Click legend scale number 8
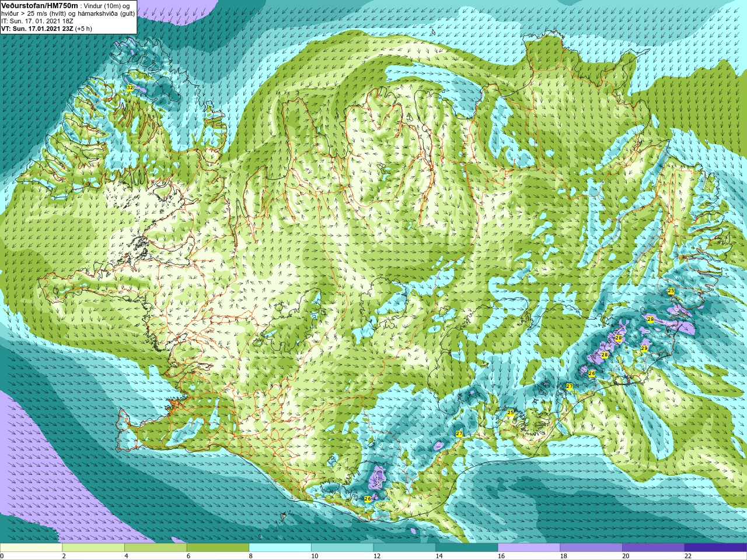Image resolution: width=747 pixels, height=560 pixels. 251,556
